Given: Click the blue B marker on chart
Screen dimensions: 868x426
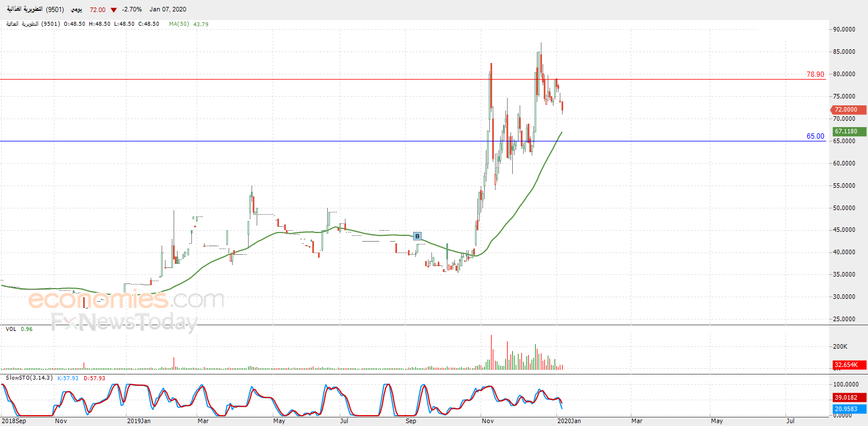Looking at the screenshot, I should click(417, 236).
